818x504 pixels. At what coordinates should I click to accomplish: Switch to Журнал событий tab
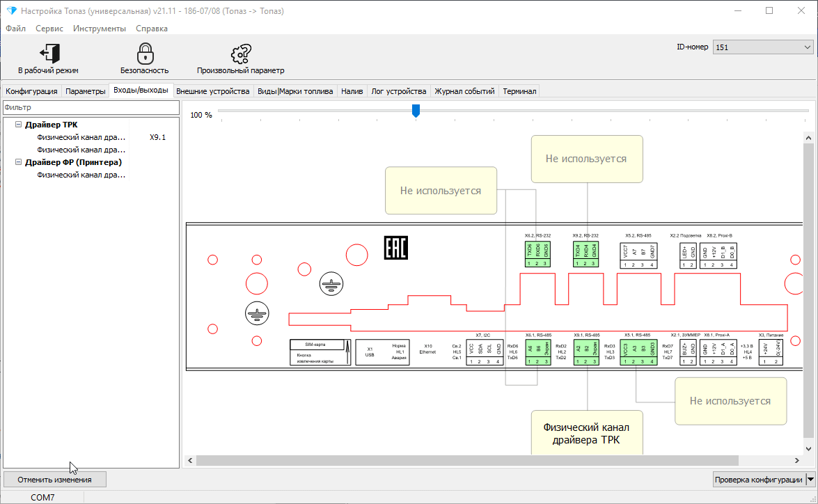(x=464, y=90)
